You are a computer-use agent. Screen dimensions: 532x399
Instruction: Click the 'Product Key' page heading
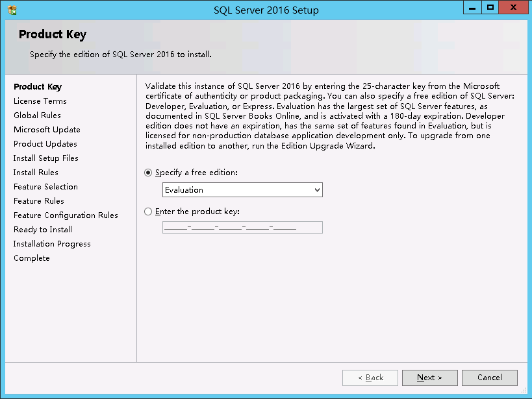[53, 34]
